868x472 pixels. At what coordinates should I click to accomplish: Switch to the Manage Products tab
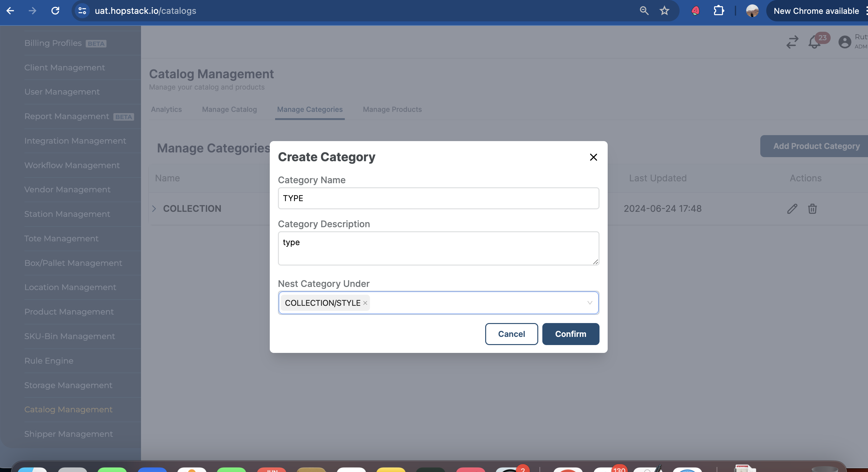click(x=392, y=110)
